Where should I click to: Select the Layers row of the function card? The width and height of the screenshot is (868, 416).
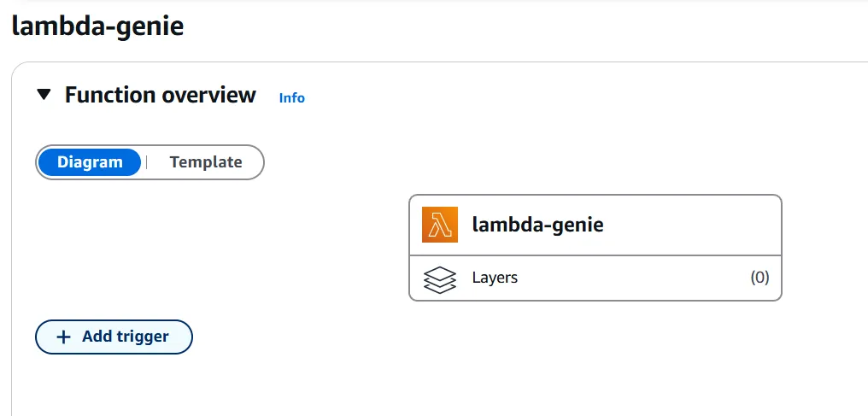click(595, 278)
